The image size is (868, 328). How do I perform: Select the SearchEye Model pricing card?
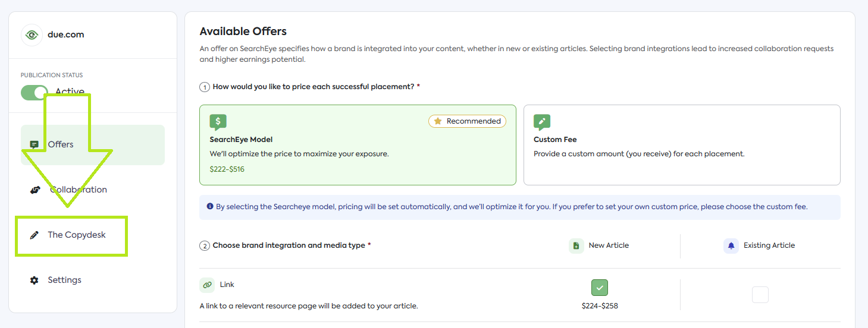[358, 146]
